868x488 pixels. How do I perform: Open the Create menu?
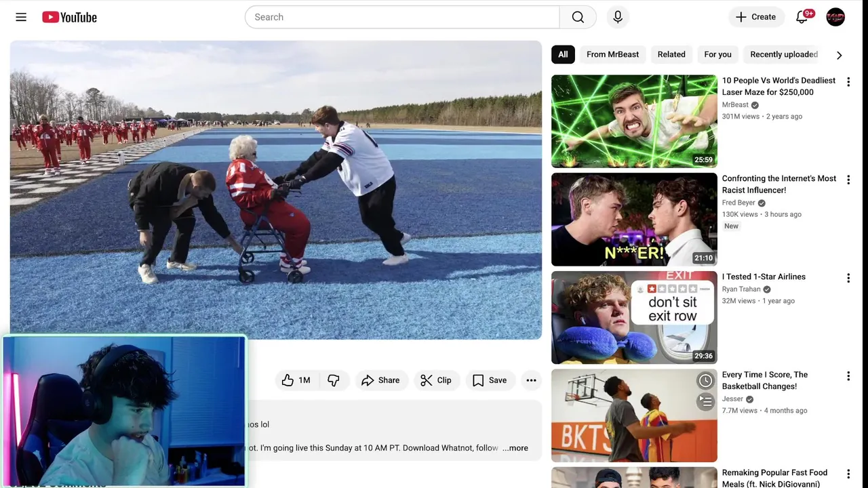(x=756, y=17)
